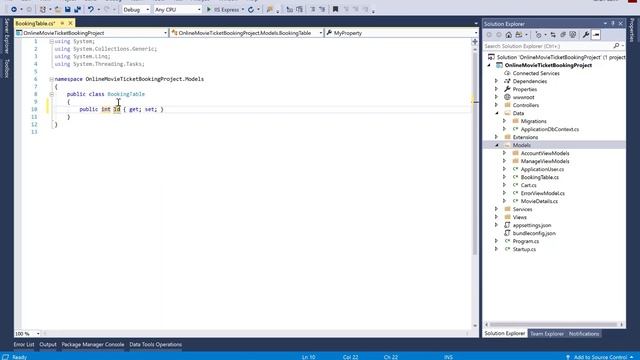
Task: Open the Error List tab
Action: tap(24, 344)
